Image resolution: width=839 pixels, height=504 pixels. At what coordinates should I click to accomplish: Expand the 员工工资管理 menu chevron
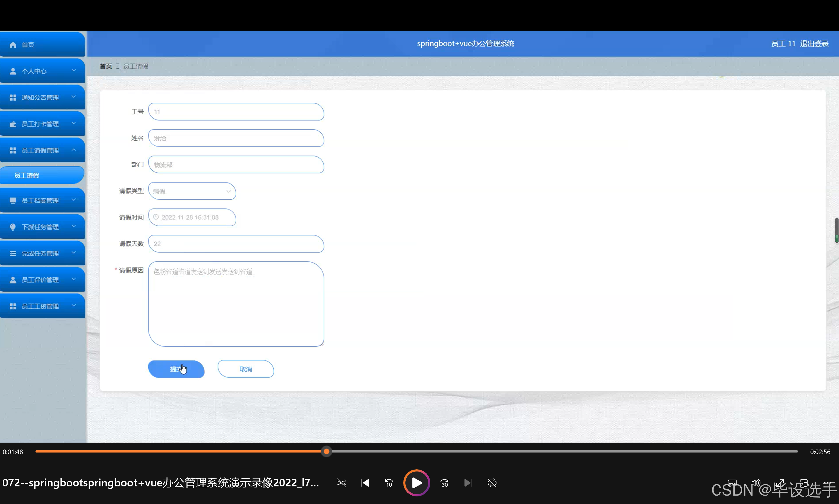coord(74,306)
